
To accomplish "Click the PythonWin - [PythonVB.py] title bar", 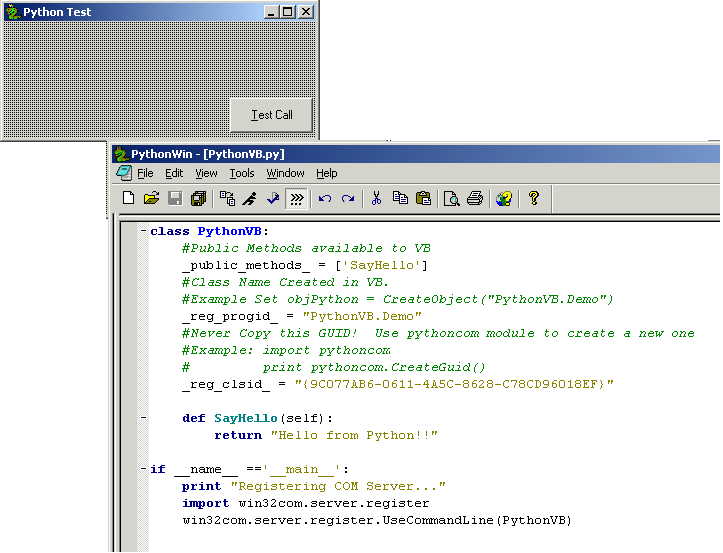I will [x=415, y=154].
